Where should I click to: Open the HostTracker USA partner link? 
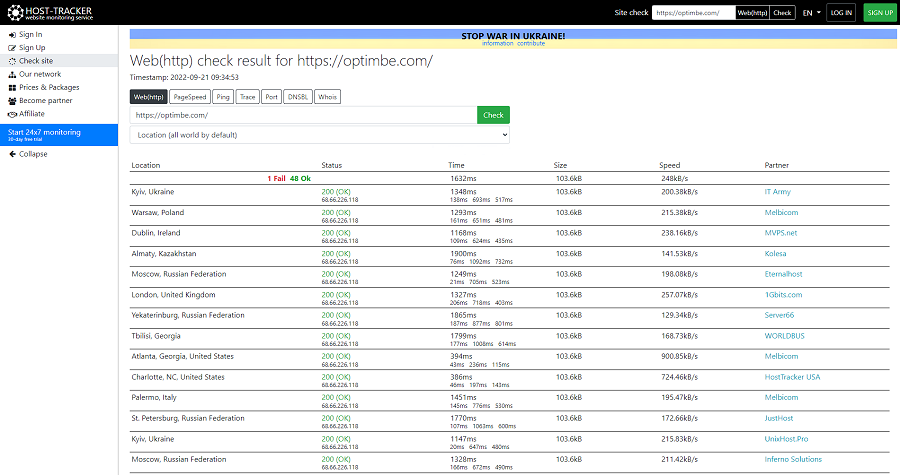(792, 377)
